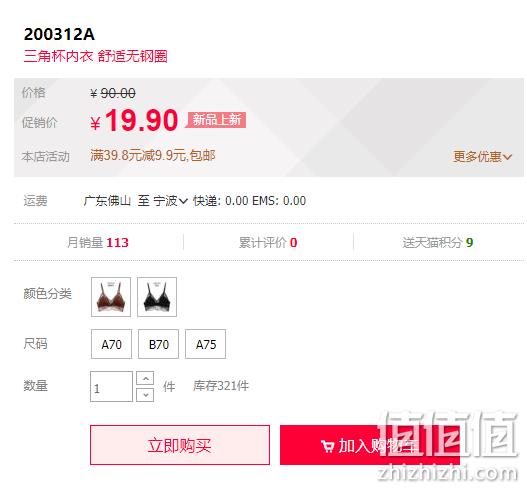The image size is (527, 490).
Task: Click 送天猫积分 points link
Action: (438, 242)
